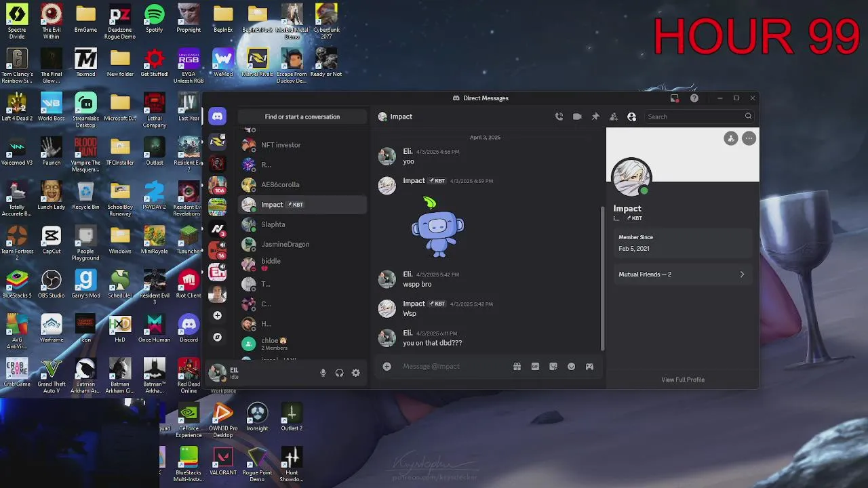Open Garry's Mod desktop shortcut

coord(85,285)
